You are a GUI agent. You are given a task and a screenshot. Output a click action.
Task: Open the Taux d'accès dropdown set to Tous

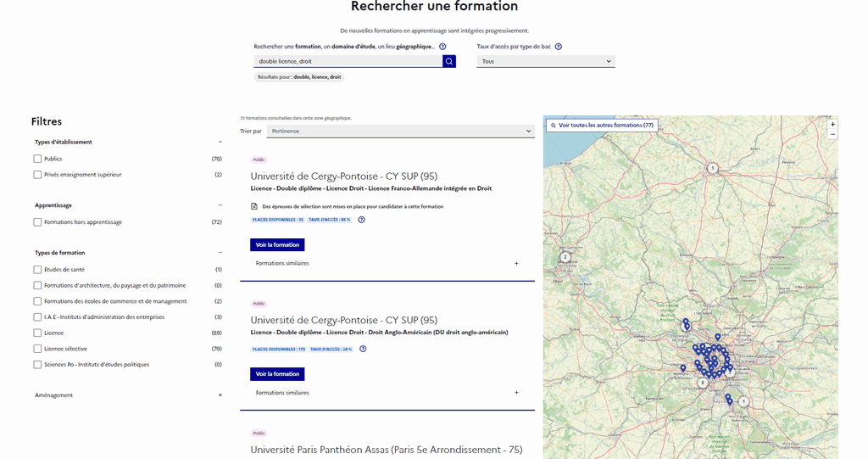[546, 62]
